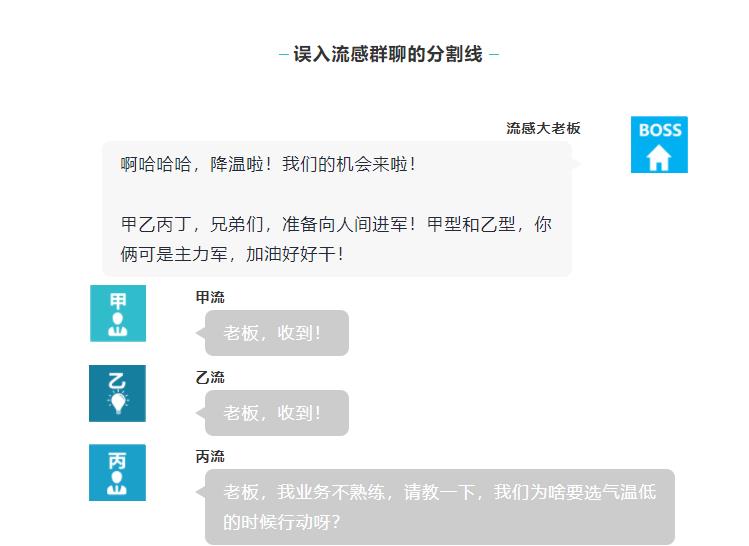Click the 甲流 username label
Viewport: 749px width, 546px height.
[210, 297]
